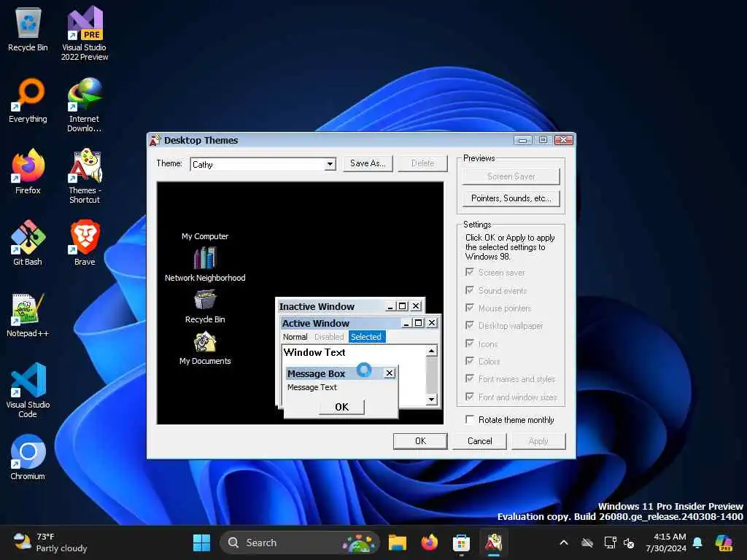
Task: Open the clock showing 4:15 AM
Action: [x=666, y=542]
